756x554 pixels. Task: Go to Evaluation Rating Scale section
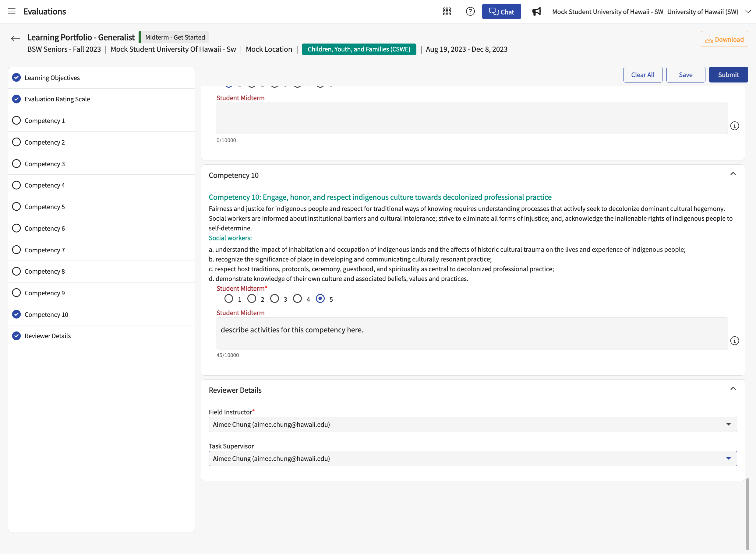pos(101,99)
